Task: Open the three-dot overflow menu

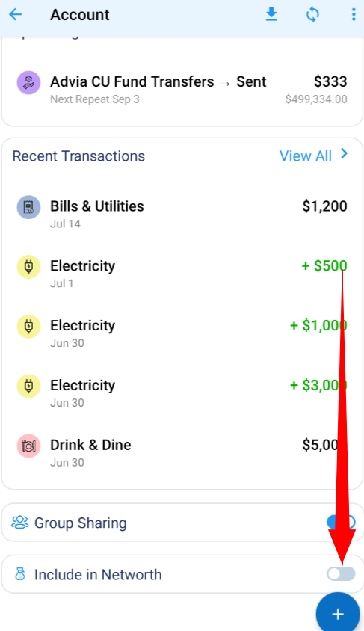Action: pos(354,15)
